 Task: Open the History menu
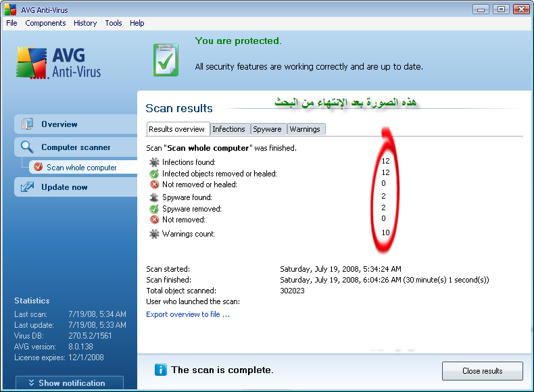click(x=85, y=23)
